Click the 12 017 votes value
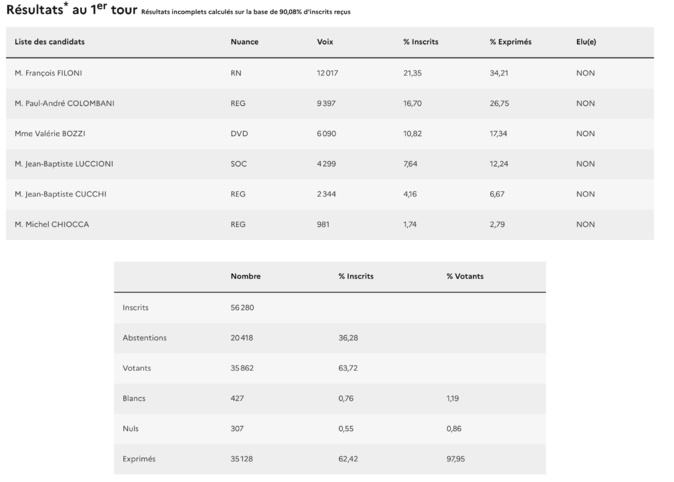This screenshot has height=482, width=674. click(x=328, y=73)
